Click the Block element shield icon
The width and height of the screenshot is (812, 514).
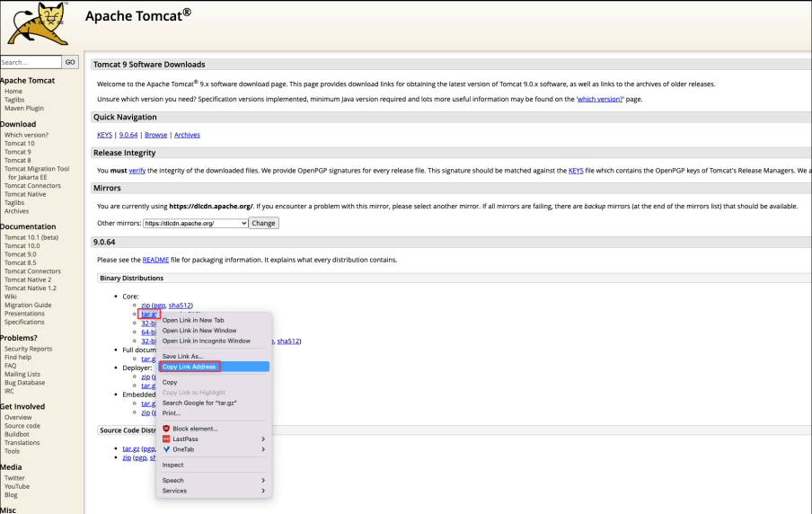tap(166, 429)
